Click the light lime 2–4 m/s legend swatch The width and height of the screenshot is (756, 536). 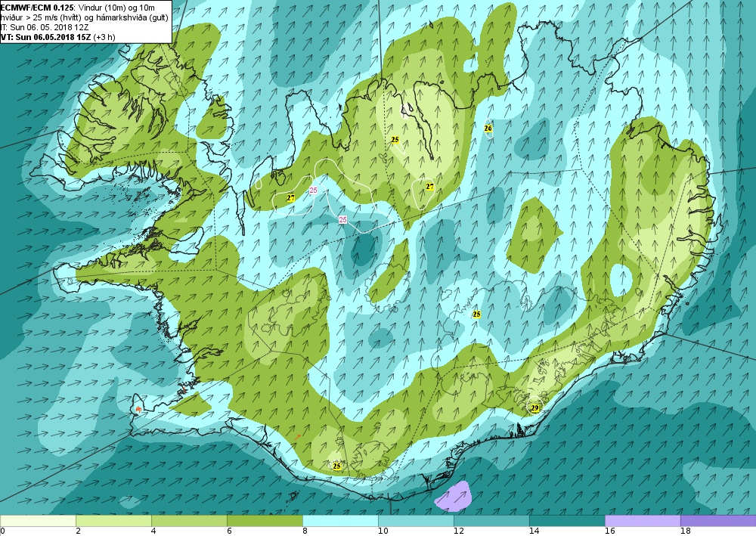pyautogui.click(x=113, y=521)
